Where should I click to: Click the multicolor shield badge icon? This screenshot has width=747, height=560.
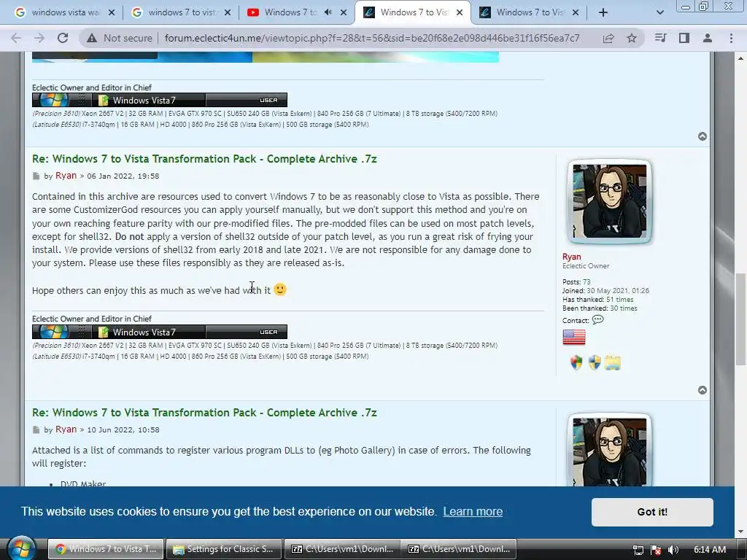[576, 363]
